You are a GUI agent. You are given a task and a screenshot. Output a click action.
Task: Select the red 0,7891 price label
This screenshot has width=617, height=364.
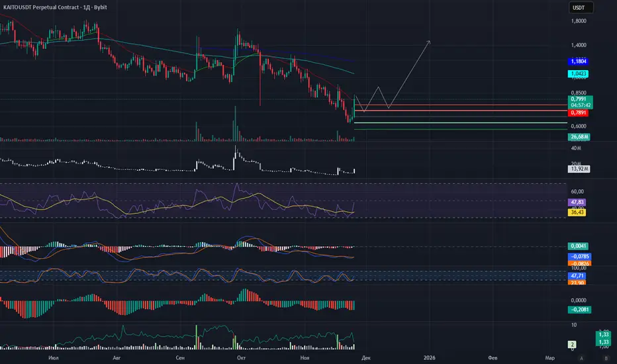(578, 113)
